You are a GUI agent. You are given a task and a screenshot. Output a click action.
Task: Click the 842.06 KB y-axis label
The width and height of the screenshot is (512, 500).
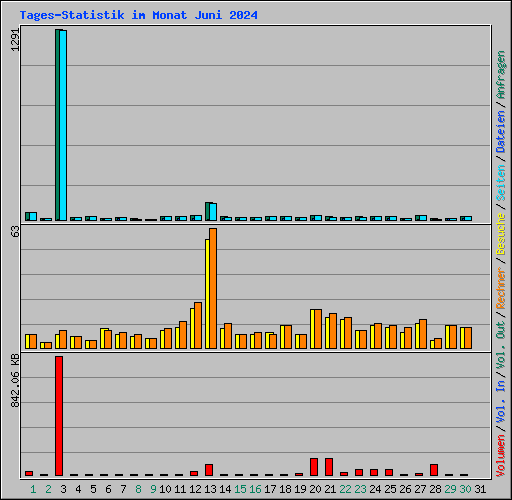(x=15, y=381)
